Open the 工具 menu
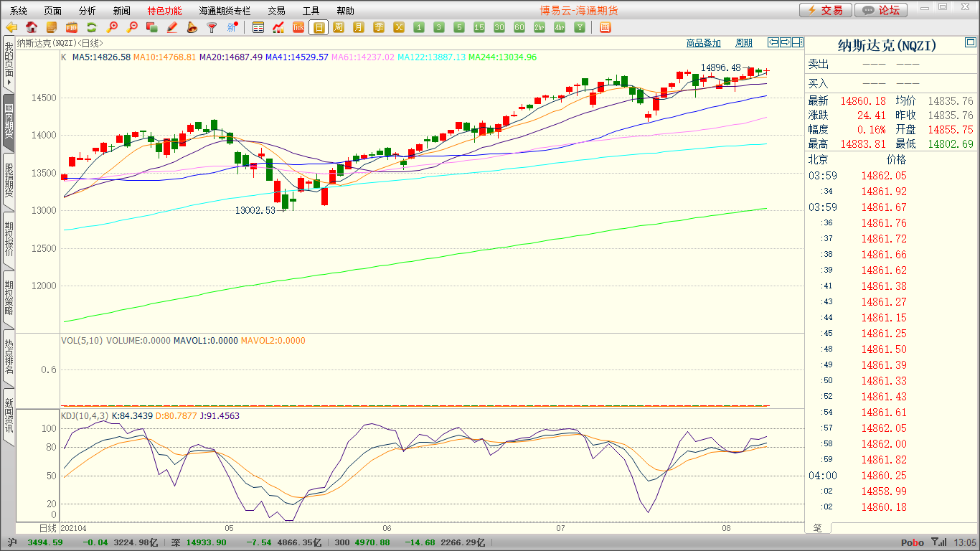 coord(311,11)
